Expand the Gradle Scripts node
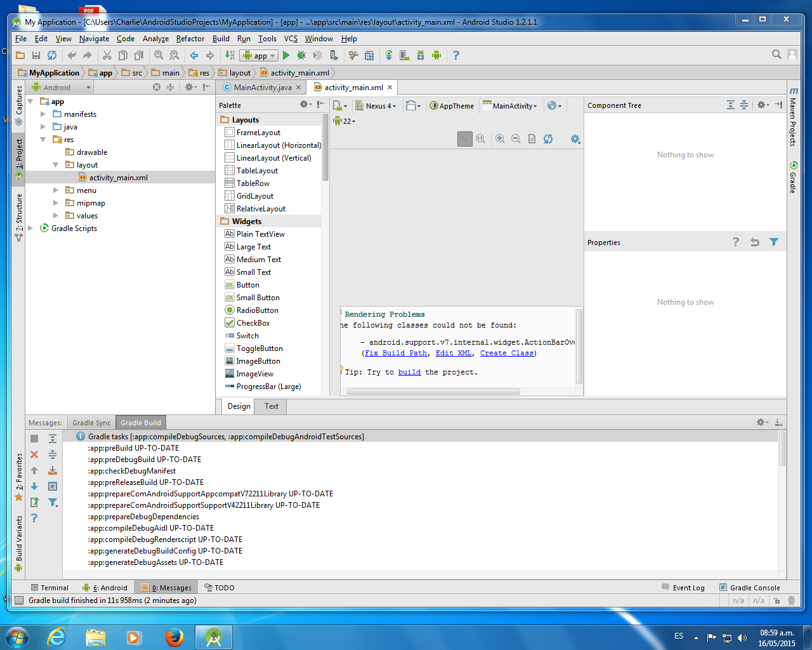 click(x=30, y=229)
